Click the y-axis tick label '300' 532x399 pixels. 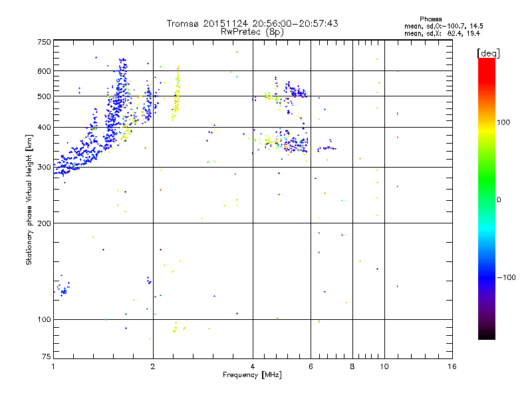coord(44,168)
